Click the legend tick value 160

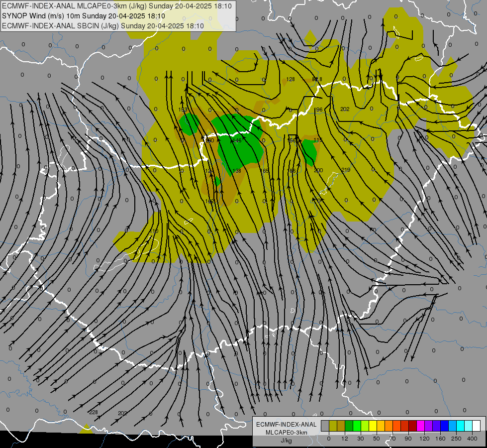(x=440, y=439)
